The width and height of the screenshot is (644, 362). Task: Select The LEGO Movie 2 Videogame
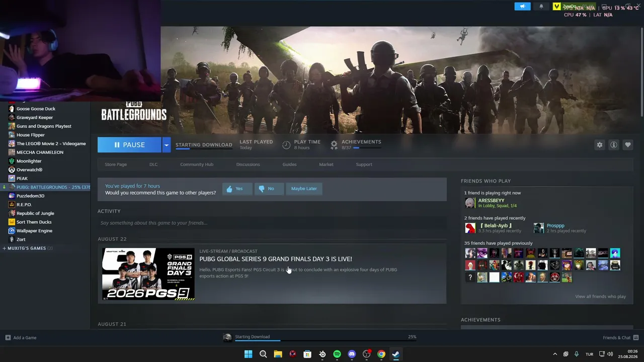click(51, 144)
